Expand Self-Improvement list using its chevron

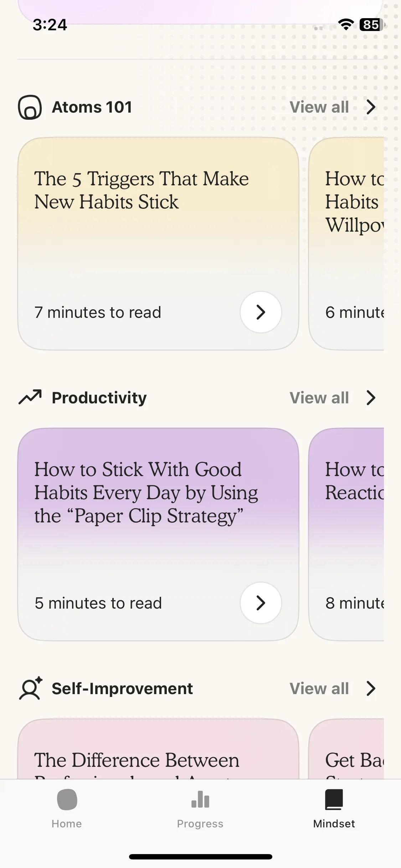click(x=371, y=688)
